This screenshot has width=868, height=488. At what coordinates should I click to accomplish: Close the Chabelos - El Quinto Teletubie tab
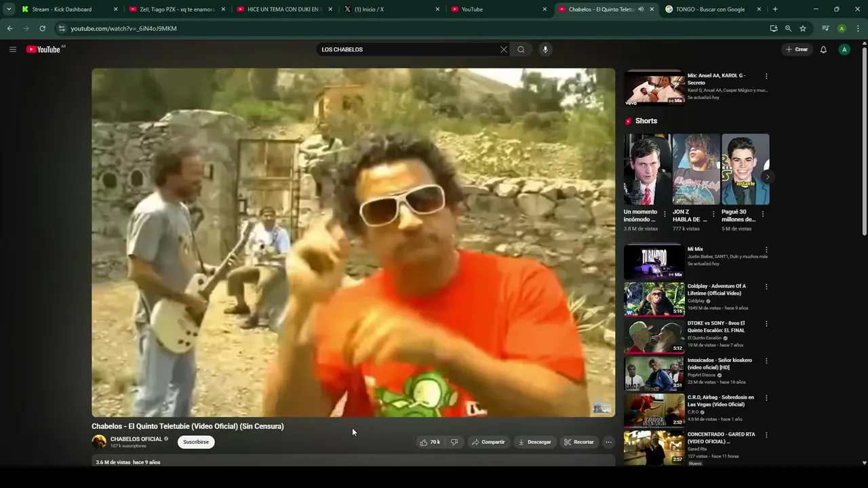[x=652, y=9]
